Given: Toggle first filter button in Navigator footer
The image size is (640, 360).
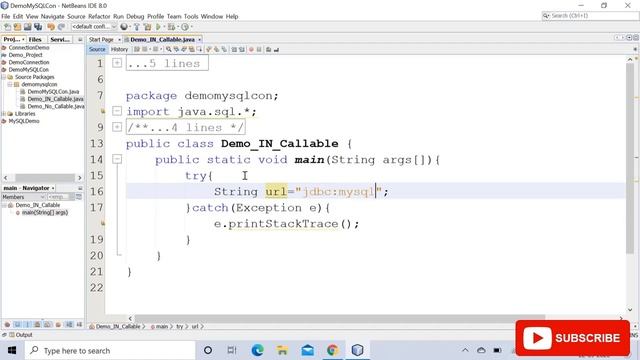Looking at the screenshot, I should [x=7, y=325].
